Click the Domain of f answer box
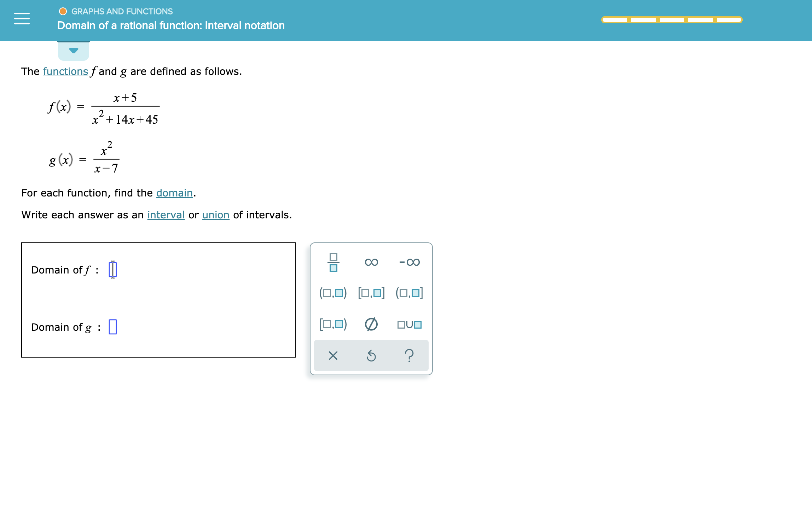Viewport: 812px width, 518px height. pos(113,270)
